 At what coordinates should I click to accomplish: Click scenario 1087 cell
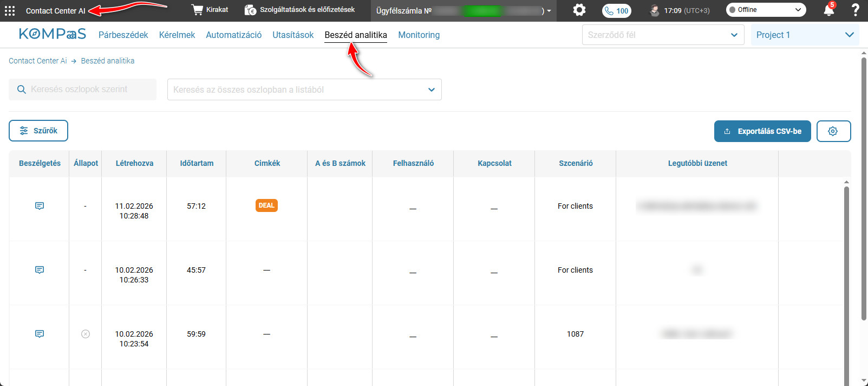click(x=575, y=334)
